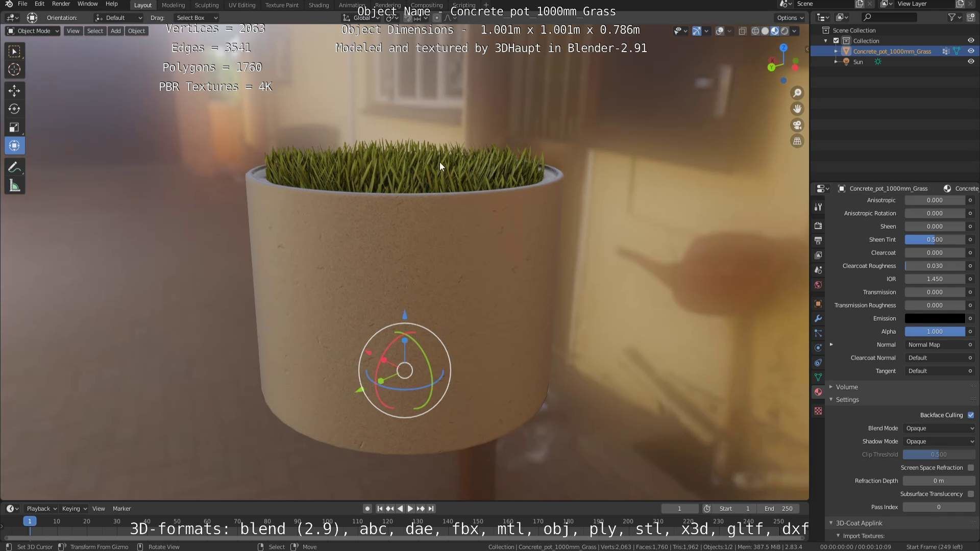This screenshot has height=551, width=980.
Task: Open the timeline Playback popover
Action: 41,509
